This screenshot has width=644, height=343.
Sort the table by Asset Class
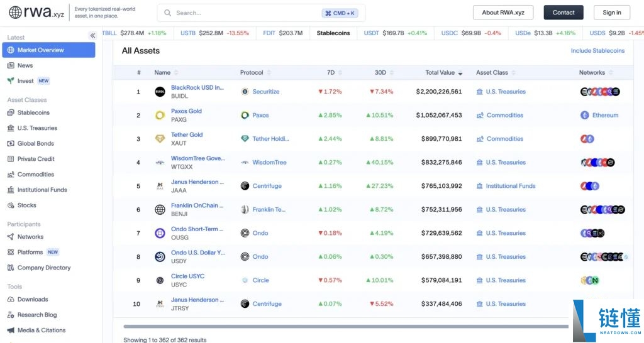496,73
